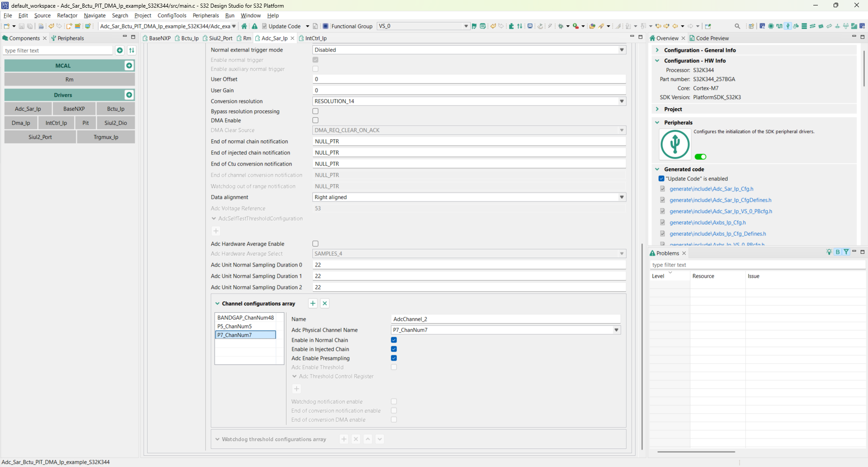Open the Refactor menu
Viewport: 868px width, 467px height.
pos(67,15)
